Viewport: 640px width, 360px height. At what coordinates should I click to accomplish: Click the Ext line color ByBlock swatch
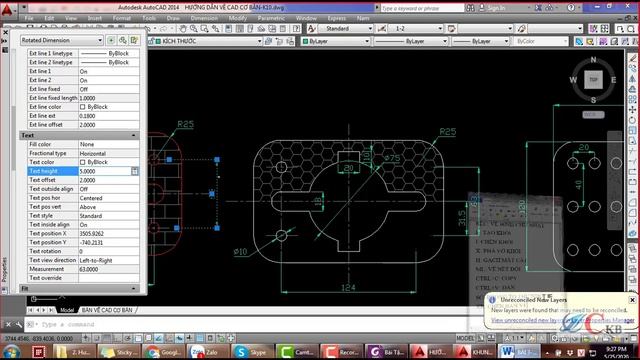82,107
